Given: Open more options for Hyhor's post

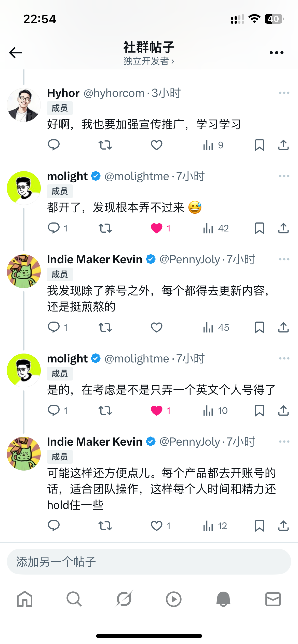Looking at the screenshot, I should [x=284, y=93].
